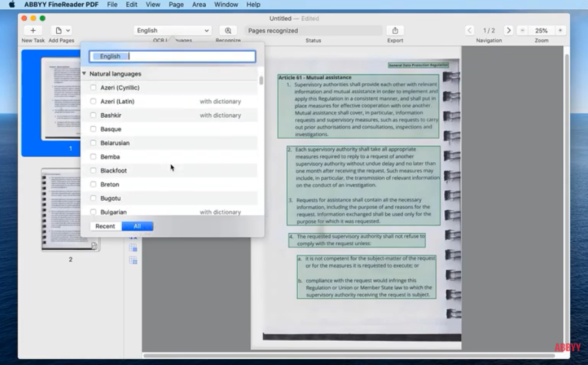
Task: Check the Breton checkbox
Action: coord(93,184)
